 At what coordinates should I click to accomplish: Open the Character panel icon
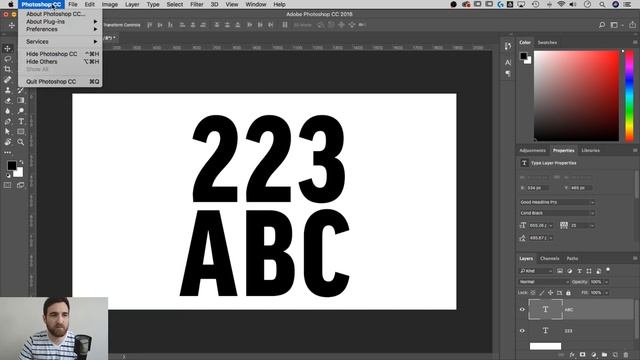point(508,62)
